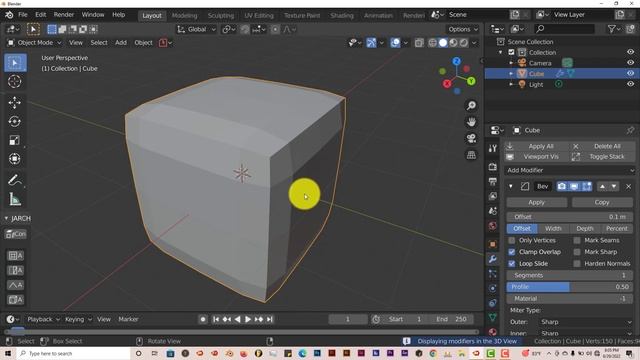Pick the Rotate tool
640x360 pixels.
pyautogui.click(x=15, y=122)
